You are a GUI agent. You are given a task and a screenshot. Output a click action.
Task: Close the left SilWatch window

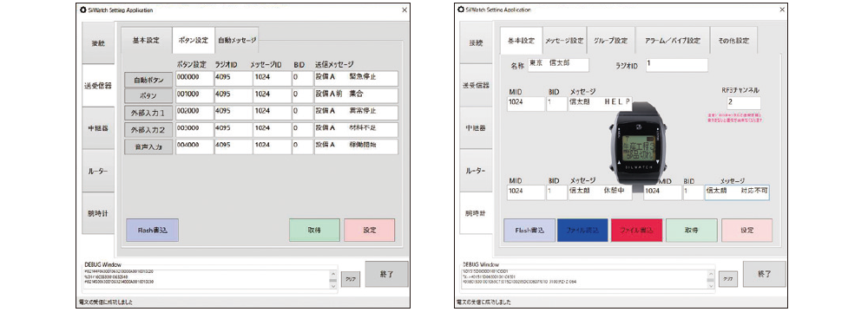pos(404,10)
